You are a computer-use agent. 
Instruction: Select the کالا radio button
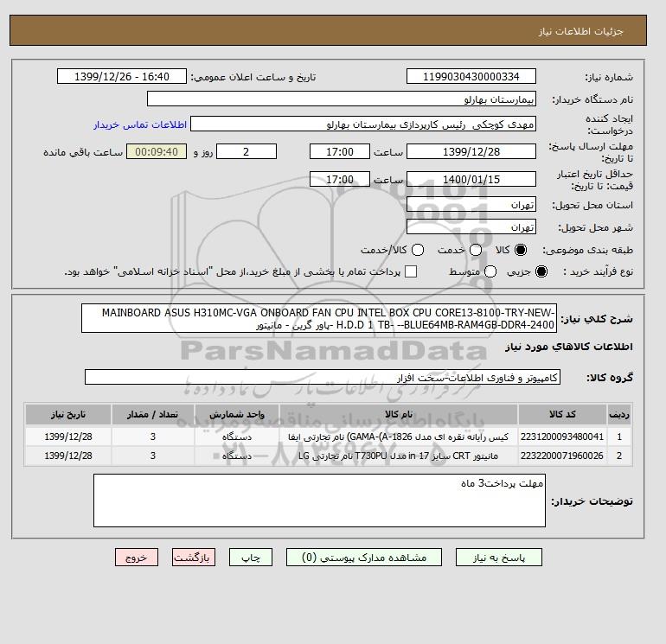coord(521,250)
